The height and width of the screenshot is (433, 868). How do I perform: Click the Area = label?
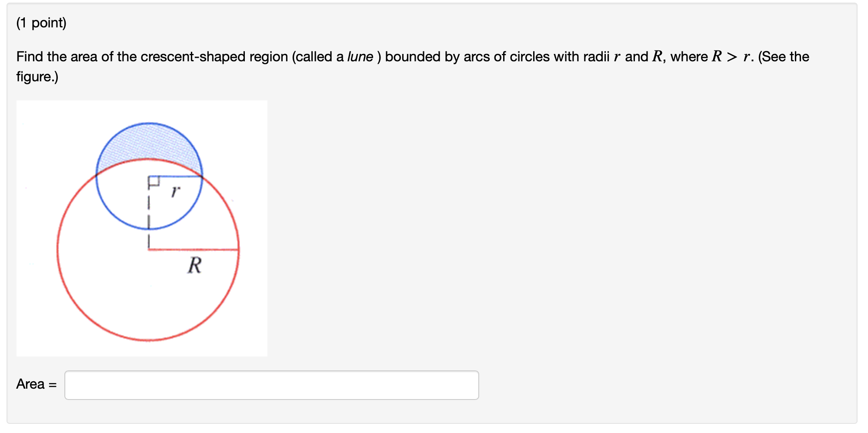[36, 384]
